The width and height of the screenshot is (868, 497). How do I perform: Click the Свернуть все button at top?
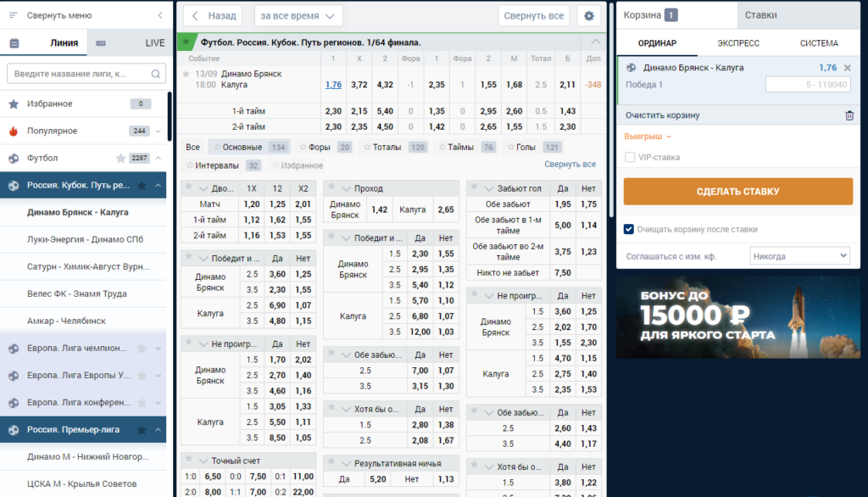tap(534, 15)
